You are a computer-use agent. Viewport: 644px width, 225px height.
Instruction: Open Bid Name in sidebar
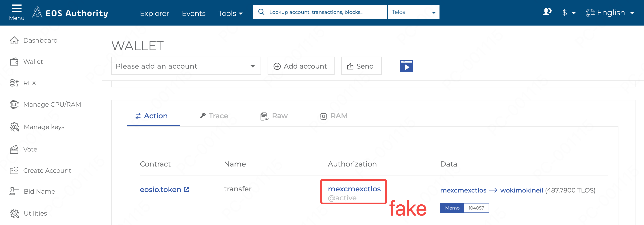39,192
